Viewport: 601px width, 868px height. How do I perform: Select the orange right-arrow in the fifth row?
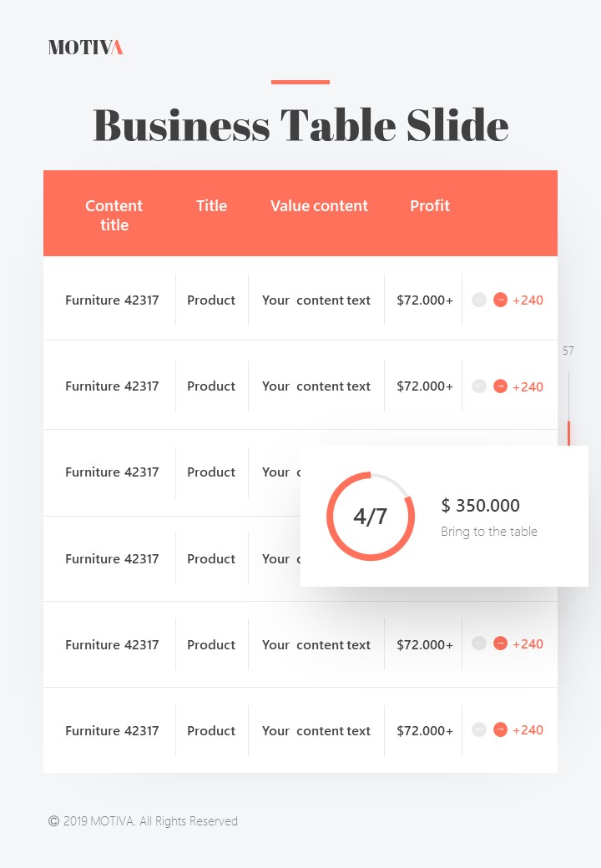tap(500, 643)
